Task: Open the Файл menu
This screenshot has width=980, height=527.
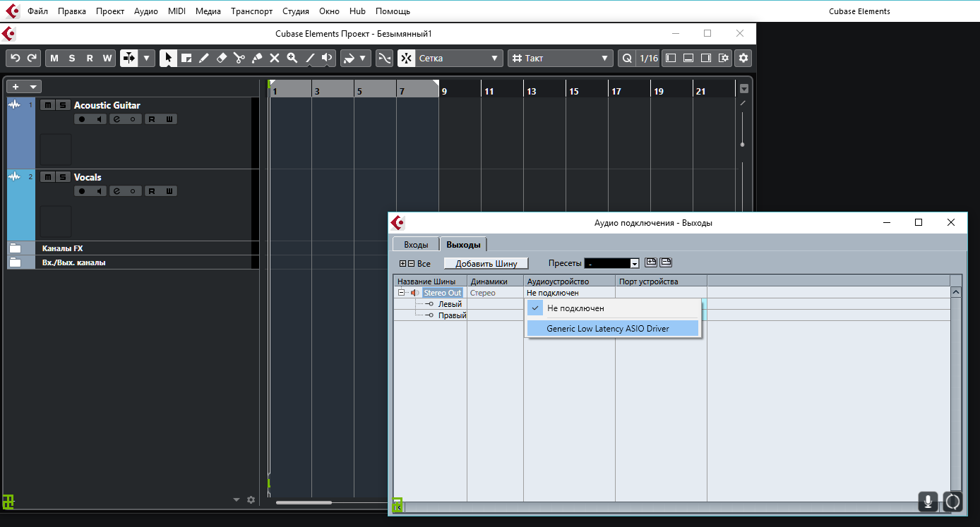Action: tap(37, 11)
